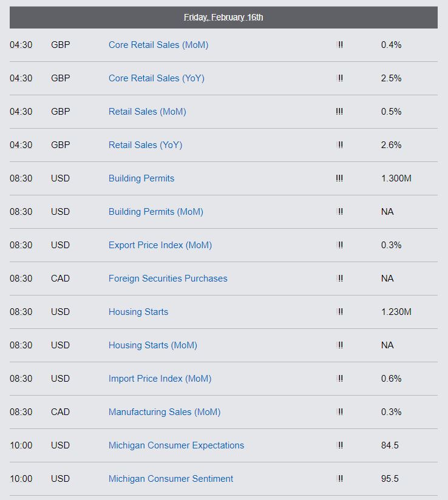
Task: Open the Michigan Consumer Expectations link
Action: pos(176,445)
